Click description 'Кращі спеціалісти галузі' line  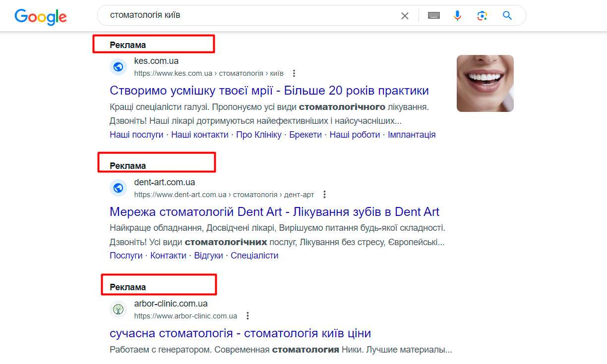tap(269, 107)
